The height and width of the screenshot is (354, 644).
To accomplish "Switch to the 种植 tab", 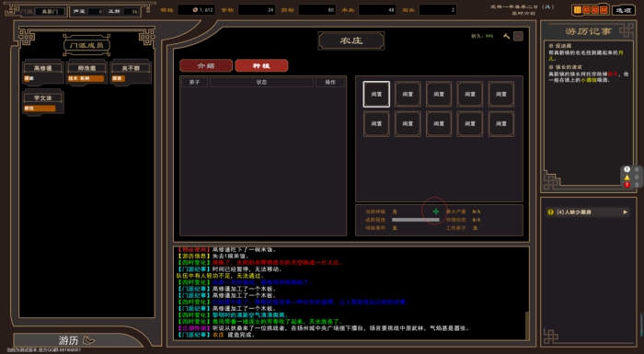I will [261, 65].
